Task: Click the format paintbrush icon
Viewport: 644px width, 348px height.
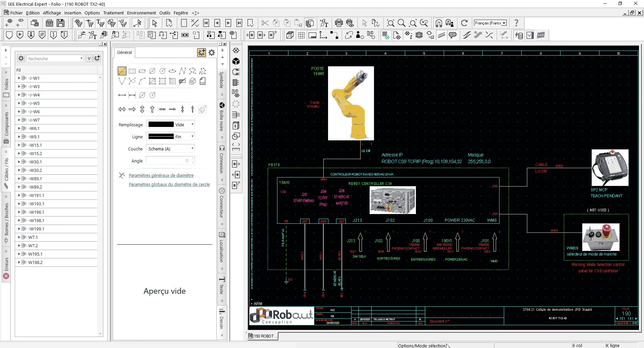Action: click(203, 109)
